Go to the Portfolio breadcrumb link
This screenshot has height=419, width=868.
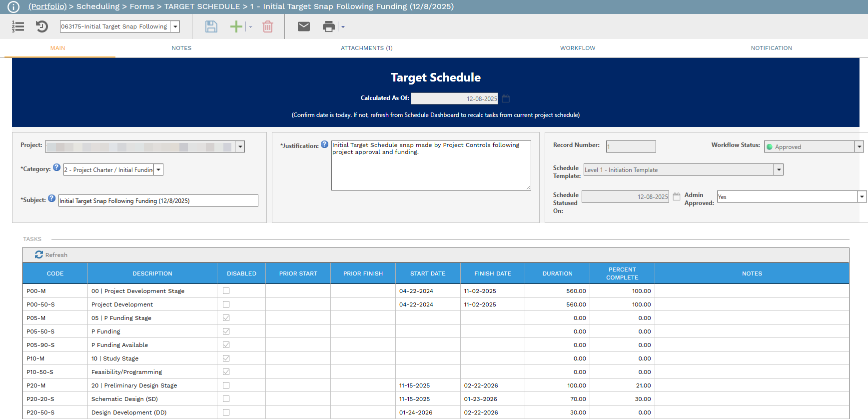pos(47,6)
